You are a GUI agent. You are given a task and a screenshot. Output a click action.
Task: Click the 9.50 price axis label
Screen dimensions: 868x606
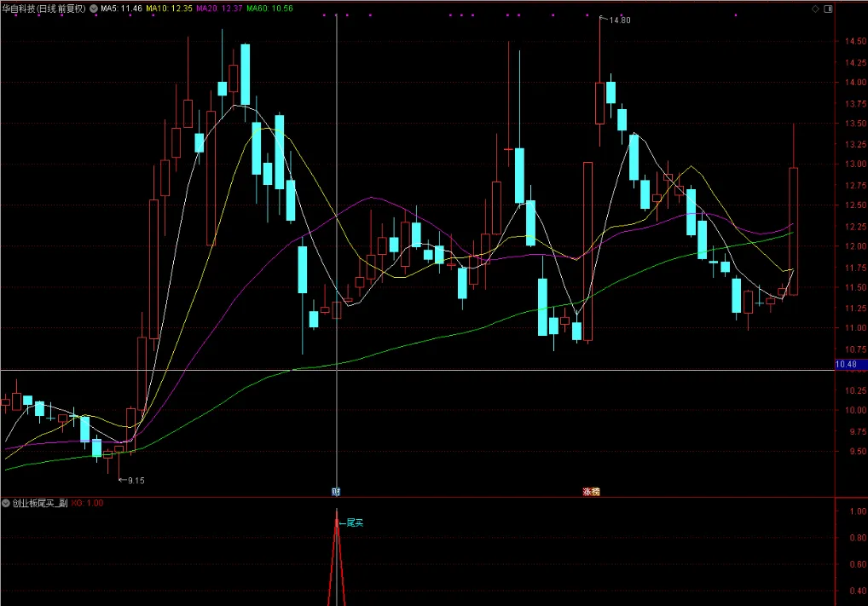coord(858,452)
